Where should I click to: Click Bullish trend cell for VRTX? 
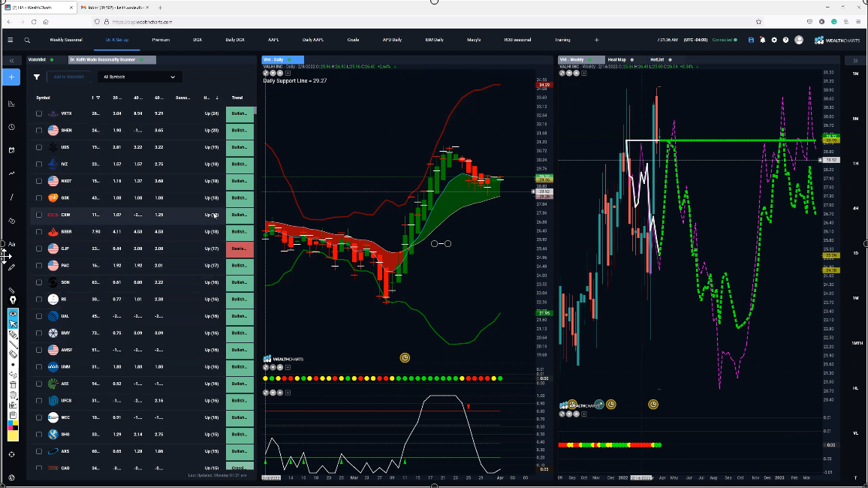(x=239, y=113)
